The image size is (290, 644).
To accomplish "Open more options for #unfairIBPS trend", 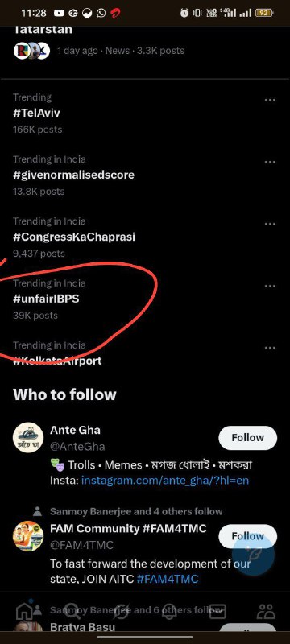I will (270, 287).
